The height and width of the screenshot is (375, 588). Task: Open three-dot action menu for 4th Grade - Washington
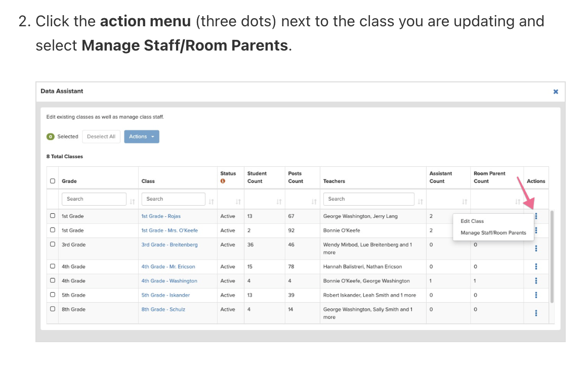point(536,280)
